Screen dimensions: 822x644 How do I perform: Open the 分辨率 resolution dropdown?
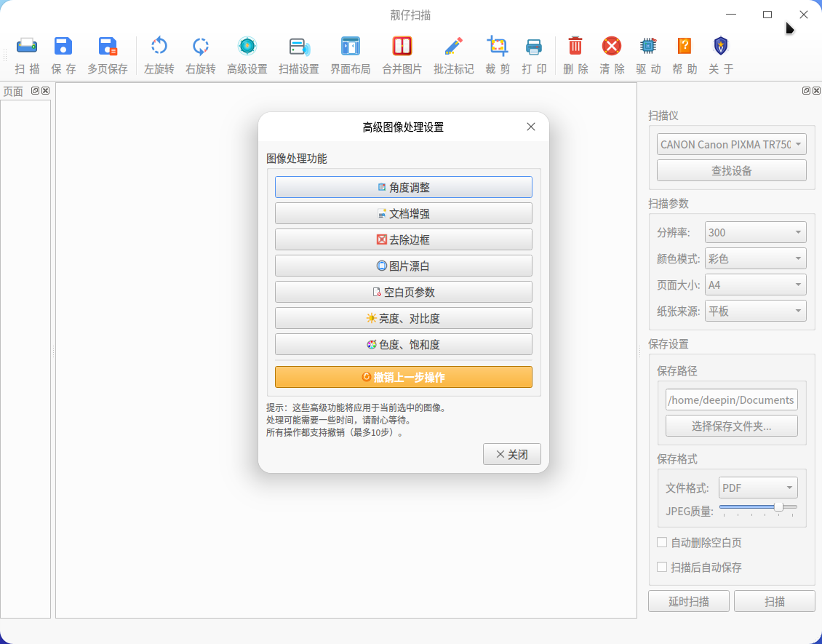click(x=755, y=232)
